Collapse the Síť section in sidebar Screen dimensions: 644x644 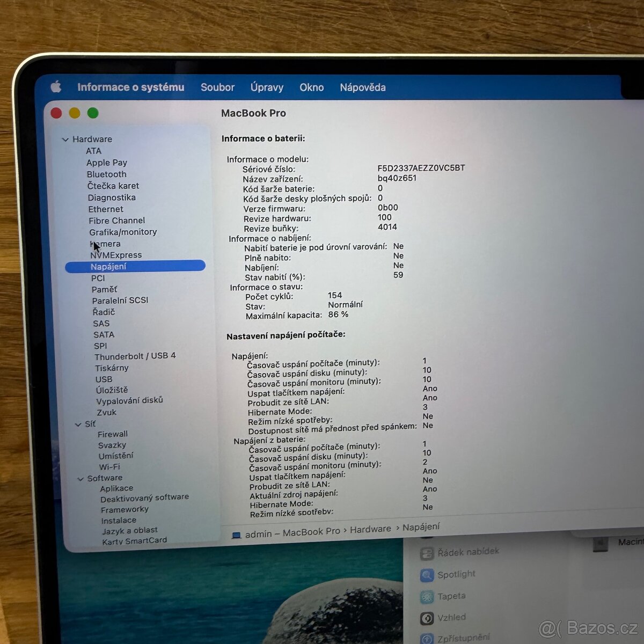click(79, 423)
